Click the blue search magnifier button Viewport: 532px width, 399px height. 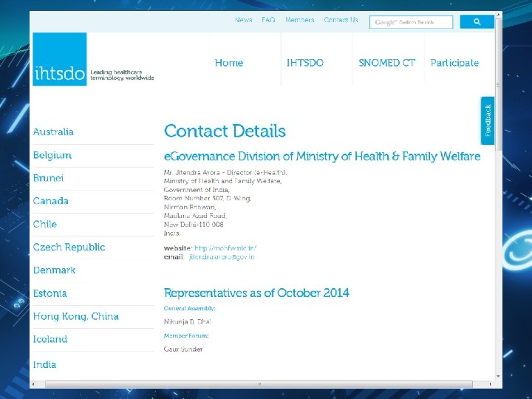[x=477, y=22]
